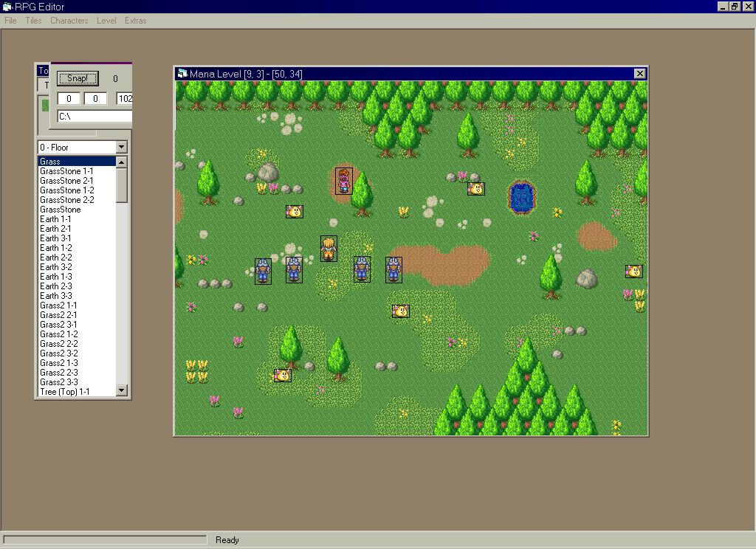The height and width of the screenshot is (549, 756).
Task: Close the Mana Level window
Action: point(639,74)
